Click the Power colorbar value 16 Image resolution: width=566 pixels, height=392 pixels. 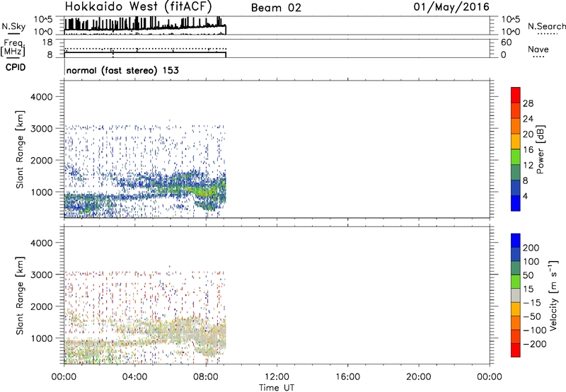(x=528, y=150)
